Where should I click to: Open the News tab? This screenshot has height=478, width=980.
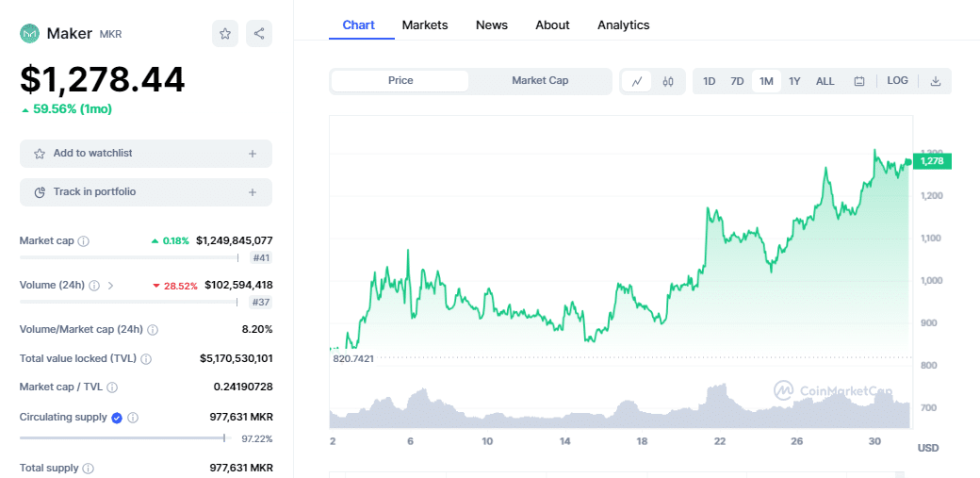pyautogui.click(x=492, y=25)
